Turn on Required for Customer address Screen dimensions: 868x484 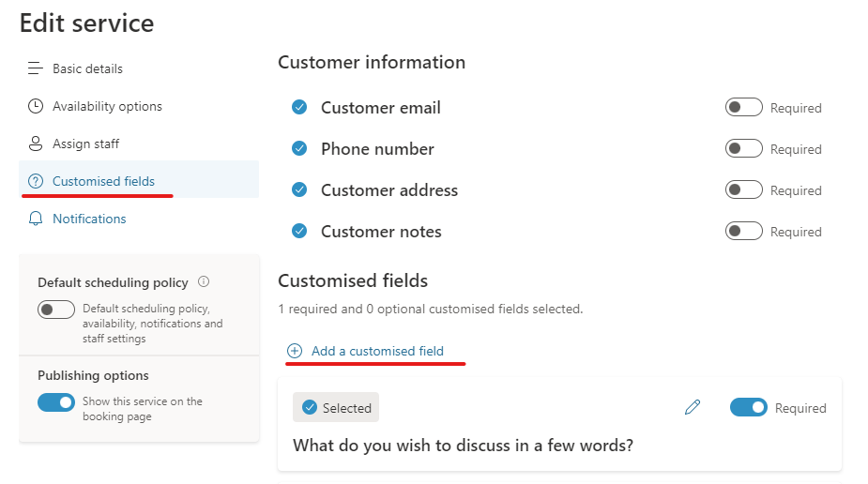(743, 190)
